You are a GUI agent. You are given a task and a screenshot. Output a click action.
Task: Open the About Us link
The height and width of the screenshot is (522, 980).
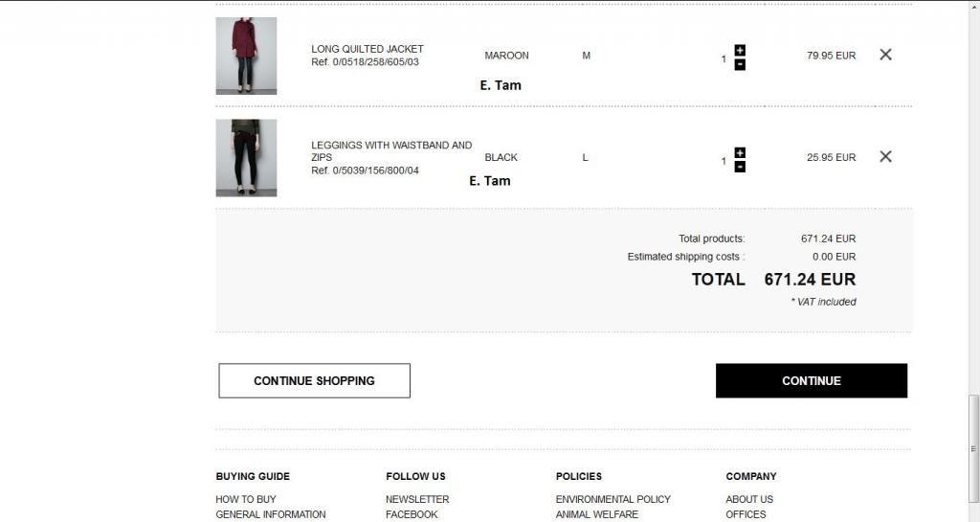pos(749,499)
